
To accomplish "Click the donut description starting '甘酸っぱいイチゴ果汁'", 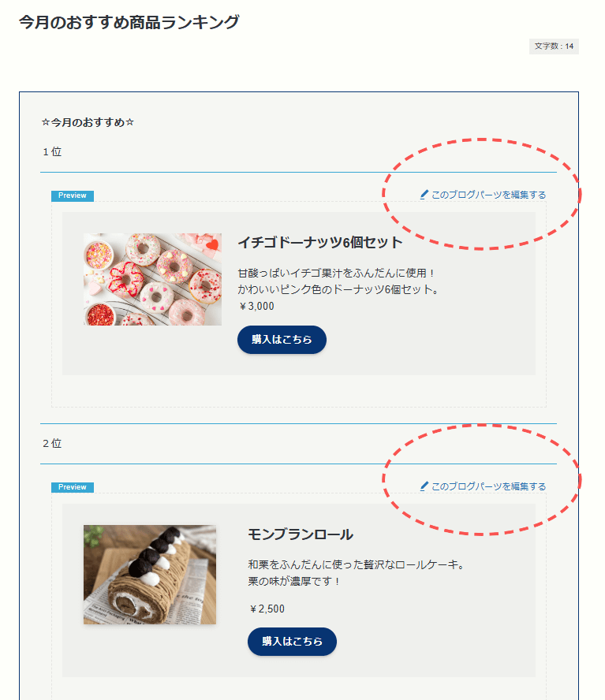I will click(x=338, y=281).
